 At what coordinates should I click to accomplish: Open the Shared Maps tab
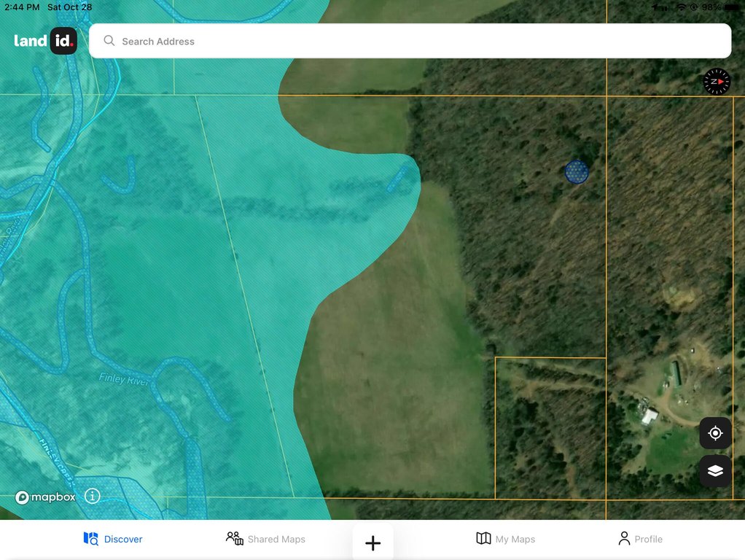[x=265, y=539]
